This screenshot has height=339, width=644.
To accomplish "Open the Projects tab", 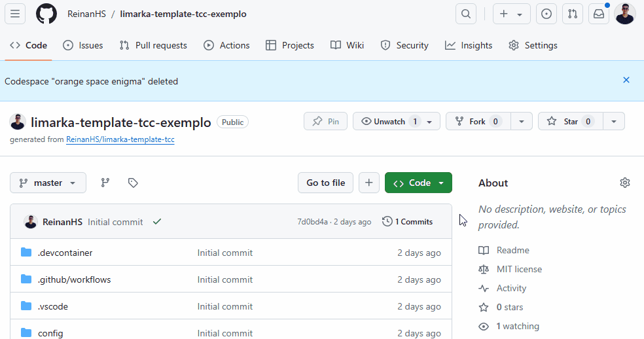I will coord(290,45).
